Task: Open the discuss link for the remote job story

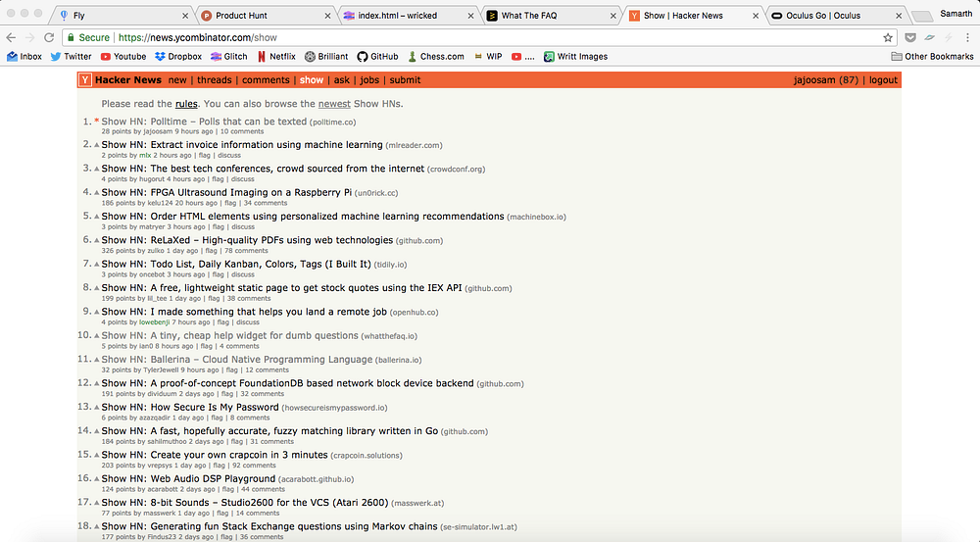Action: point(248,322)
